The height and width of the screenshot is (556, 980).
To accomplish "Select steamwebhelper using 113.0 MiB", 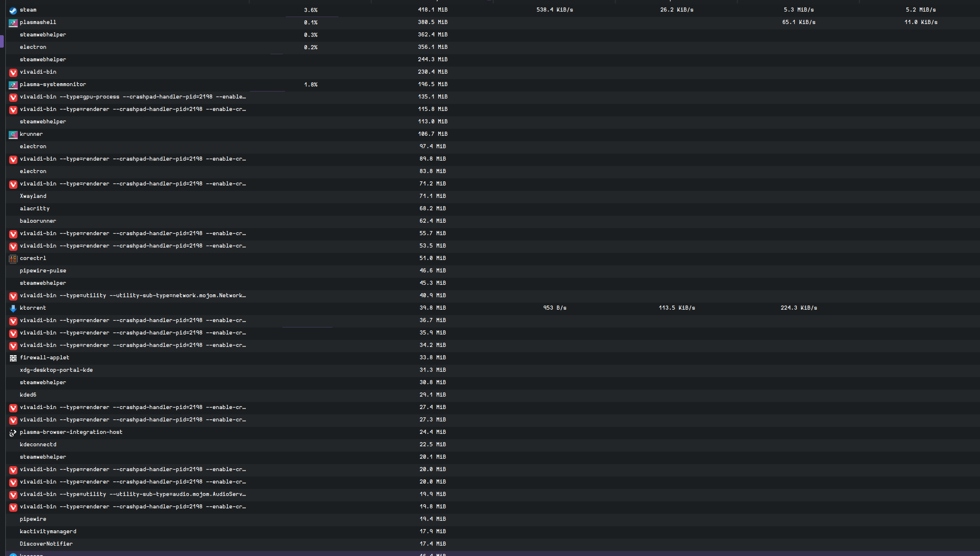I will pyautogui.click(x=43, y=121).
